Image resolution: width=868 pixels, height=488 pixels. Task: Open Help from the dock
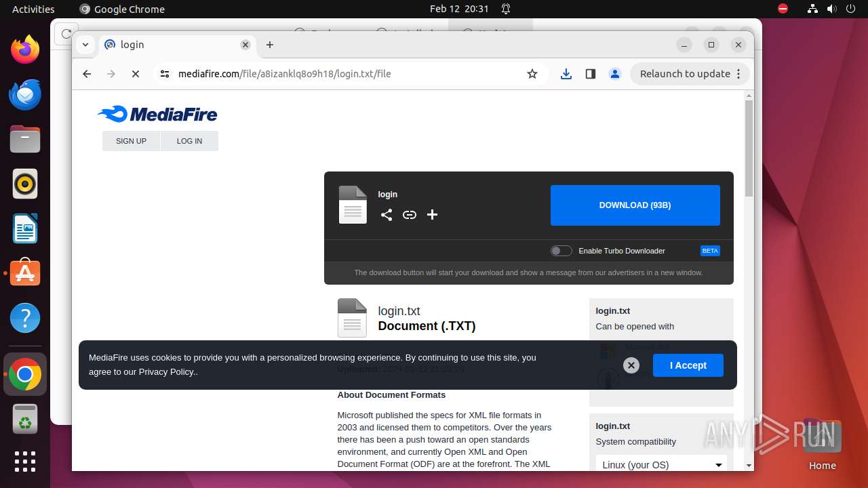click(25, 318)
